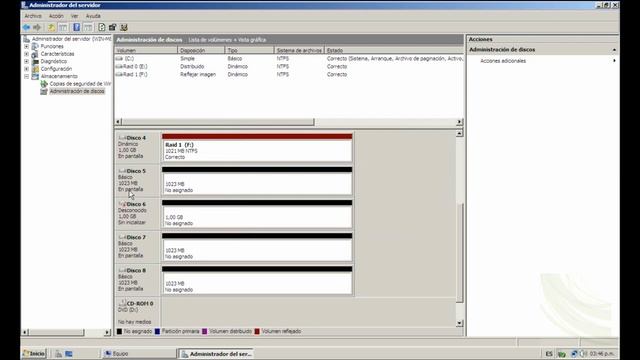Click the Funciones node icon
The width and height of the screenshot is (640, 360).
point(35,47)
